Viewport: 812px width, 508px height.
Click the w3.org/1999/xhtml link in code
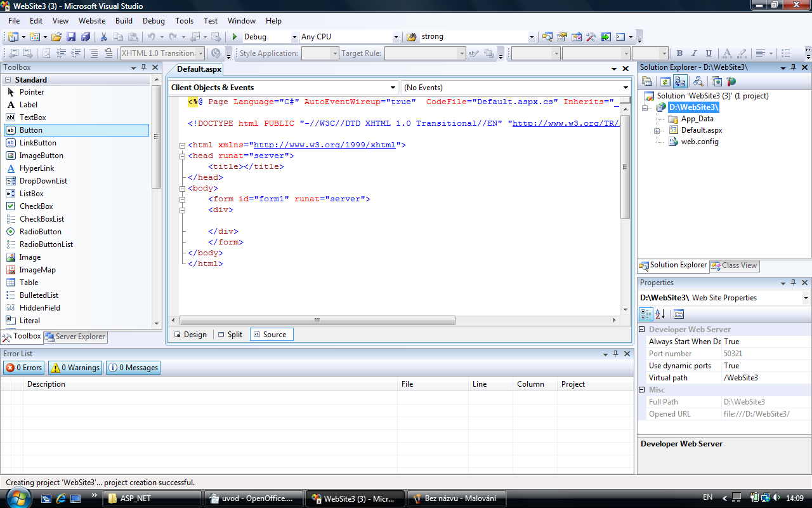coord(324,145)
